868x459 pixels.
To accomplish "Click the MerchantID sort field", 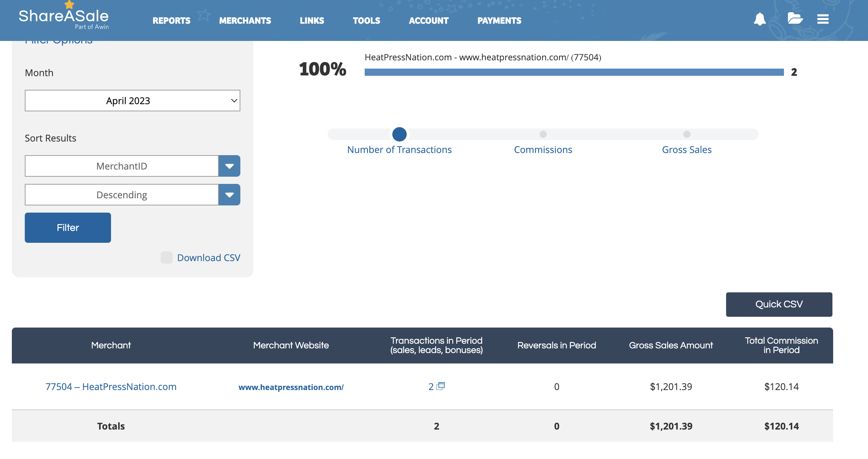I will [122, 166].
